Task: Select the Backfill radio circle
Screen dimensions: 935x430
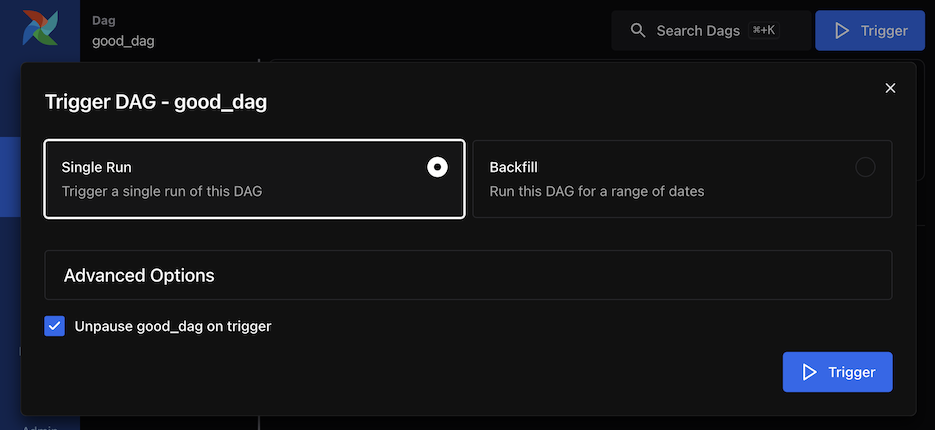Action: coord(865,167)
